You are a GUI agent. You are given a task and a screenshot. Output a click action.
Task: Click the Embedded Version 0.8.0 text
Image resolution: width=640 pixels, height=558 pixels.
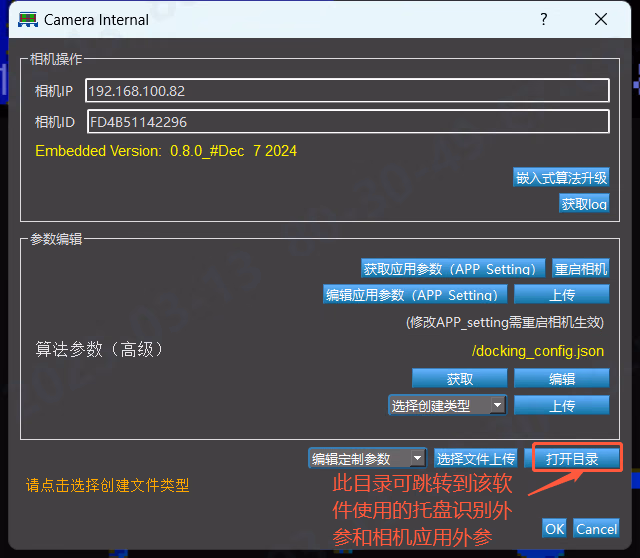coord(166,151)
